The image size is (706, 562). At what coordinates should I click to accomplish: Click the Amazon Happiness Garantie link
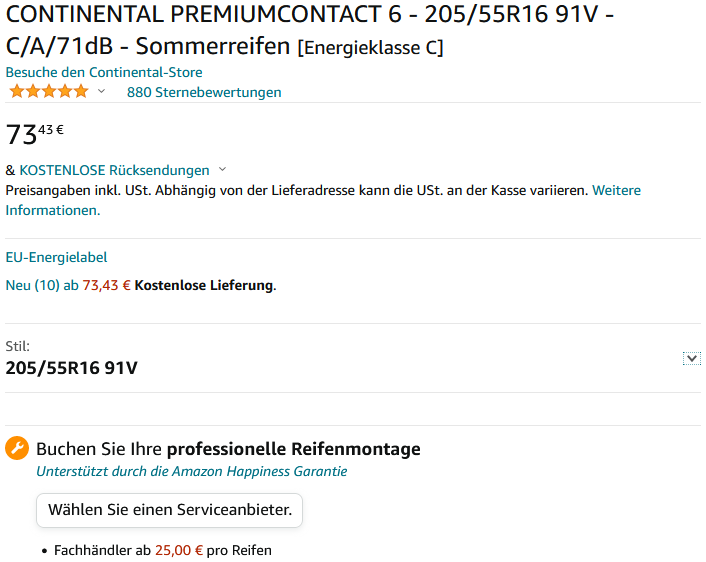click(x=191, y=471)
